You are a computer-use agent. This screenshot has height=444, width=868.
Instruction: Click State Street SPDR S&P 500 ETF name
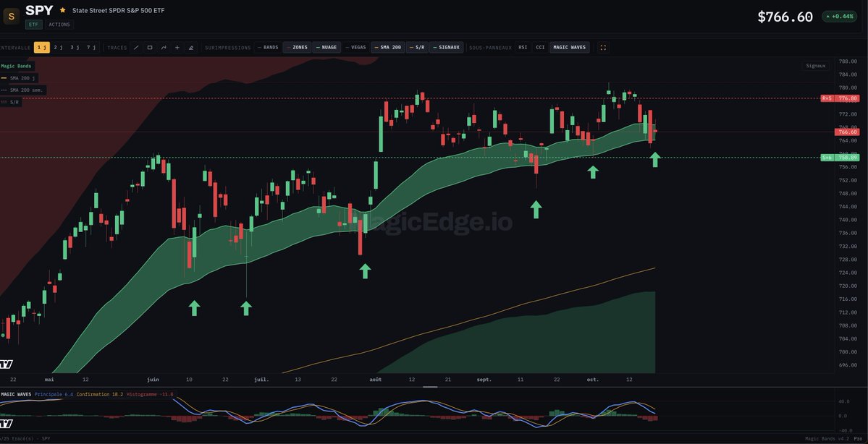coord(118,11)
